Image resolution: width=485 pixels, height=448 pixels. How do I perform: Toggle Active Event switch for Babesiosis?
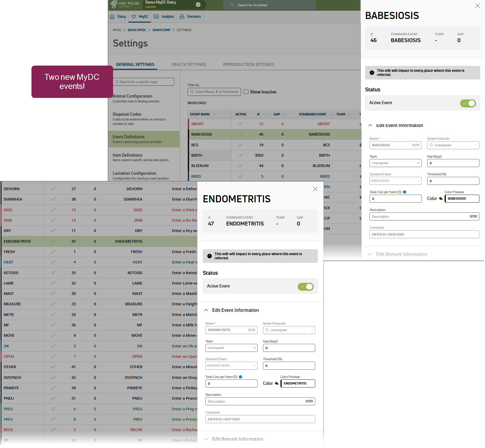click(468, 103)
